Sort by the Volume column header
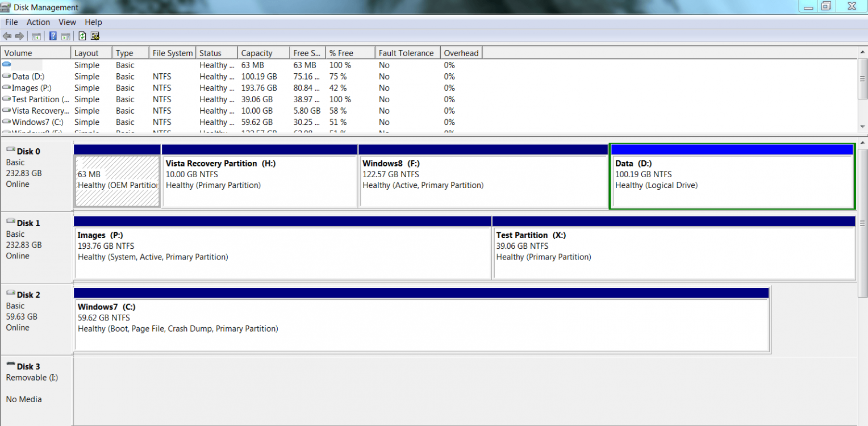This screenshot has height=426, width=868. (36, 53)
